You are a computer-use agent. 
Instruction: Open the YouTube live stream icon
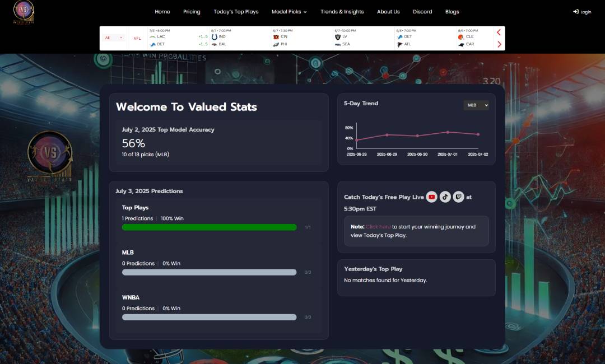pyautogui.click(x=431, y=197)
